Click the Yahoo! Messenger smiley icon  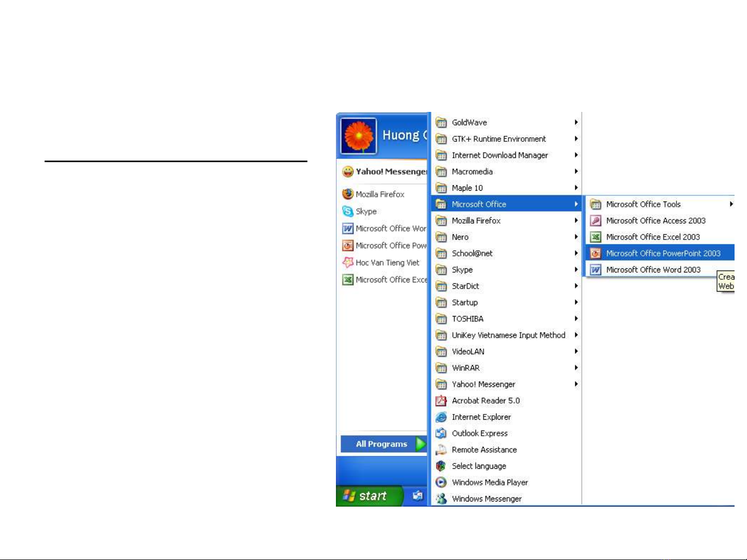pos(347,171)
